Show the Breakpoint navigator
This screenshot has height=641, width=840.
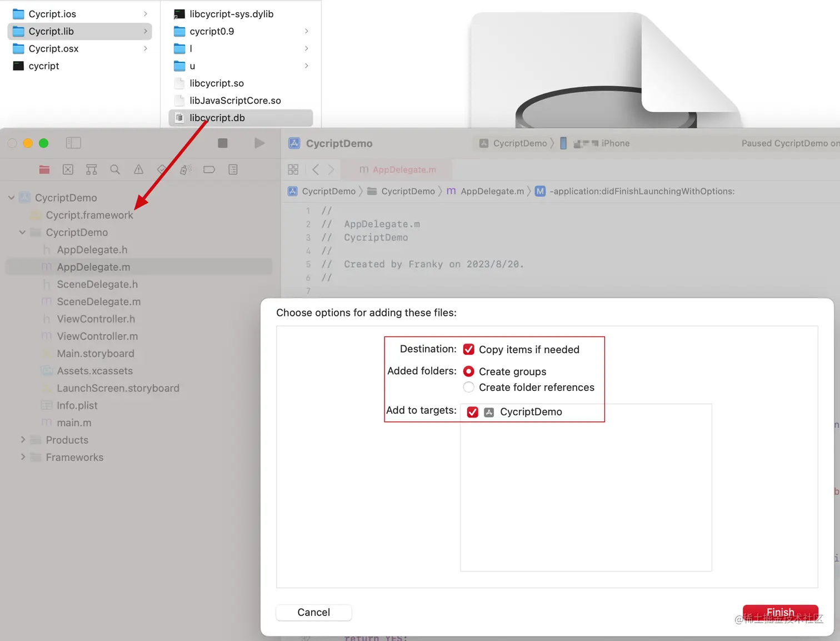click(x=209, y=170)
